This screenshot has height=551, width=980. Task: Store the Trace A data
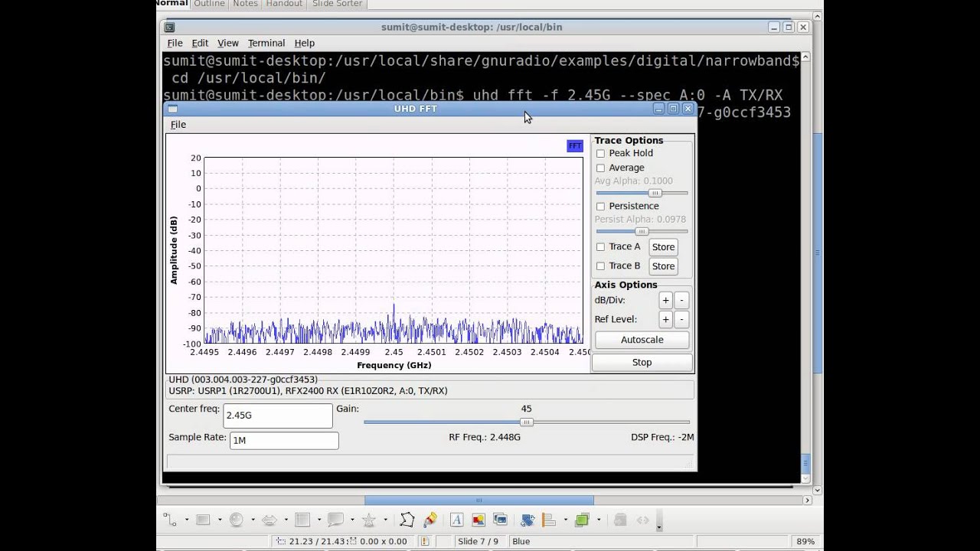(663, 246)
